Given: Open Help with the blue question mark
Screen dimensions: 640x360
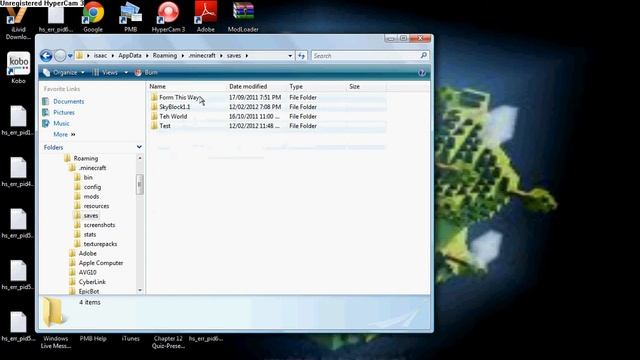Looking at the screenshot, I should point(422,73).
